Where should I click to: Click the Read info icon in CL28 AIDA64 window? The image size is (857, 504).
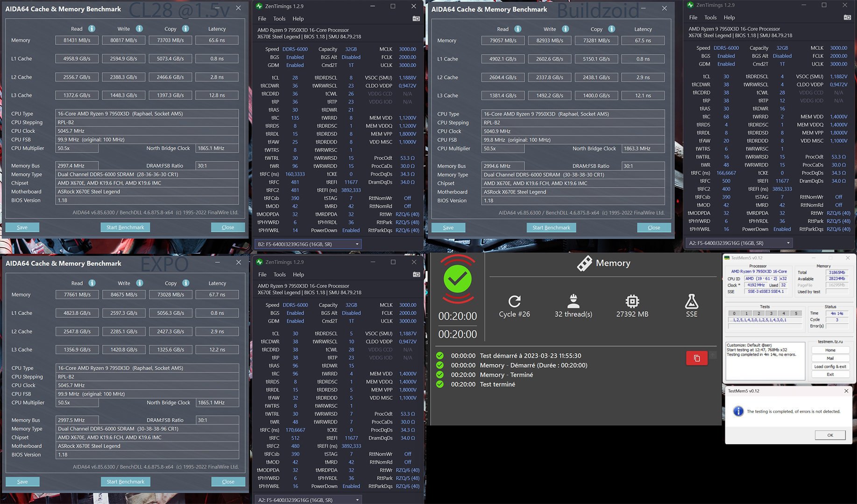[x=92, y=28]
